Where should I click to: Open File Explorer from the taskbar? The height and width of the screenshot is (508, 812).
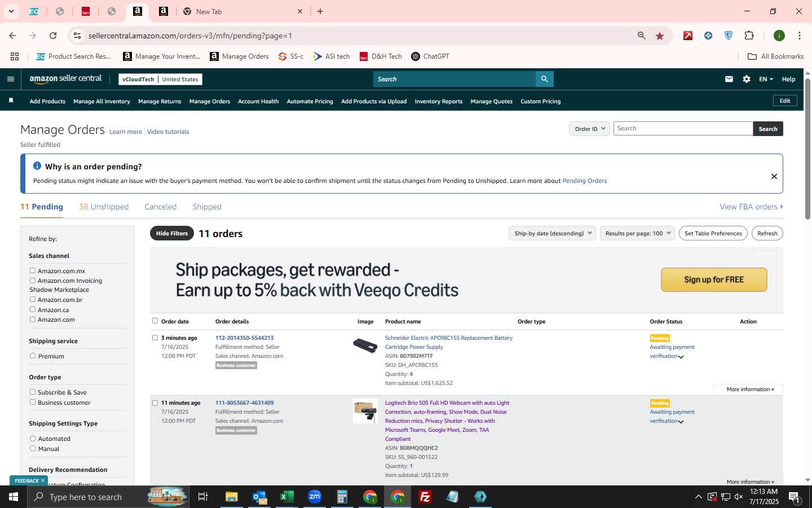[x=232, y=497]
